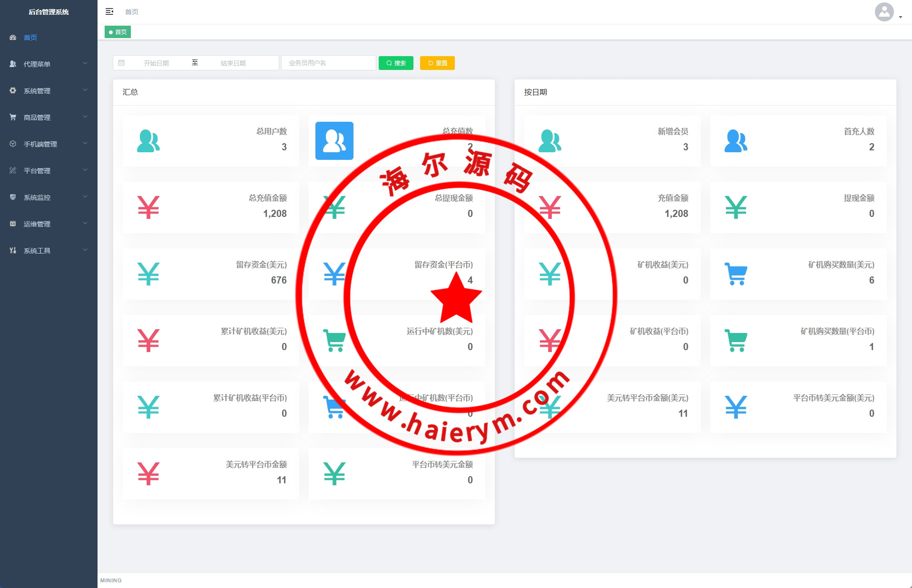This screenshot has height=588, width=912.
Task: Click the green yen icon for 平台币转美元金额
Action: tap(334, 474)
